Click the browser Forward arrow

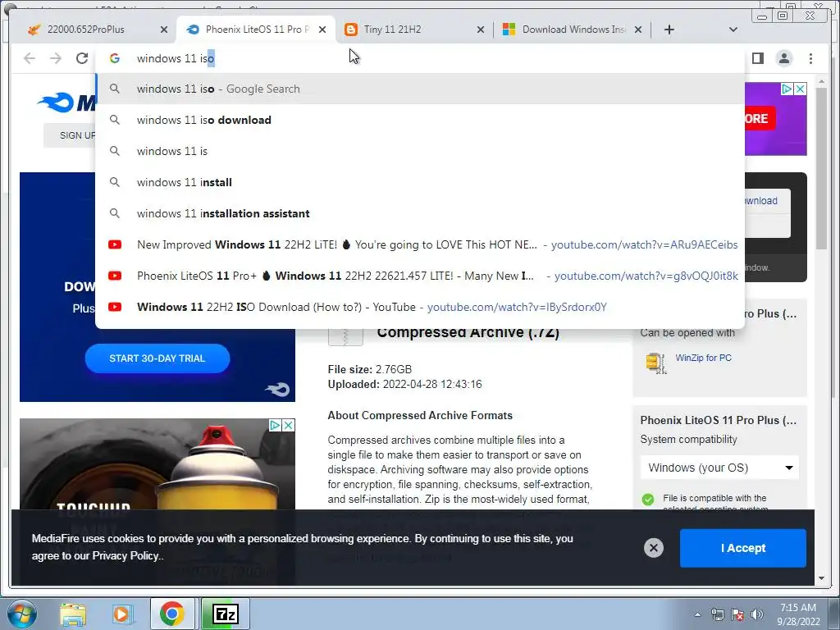pyautogui.click(x=56, y=58)
